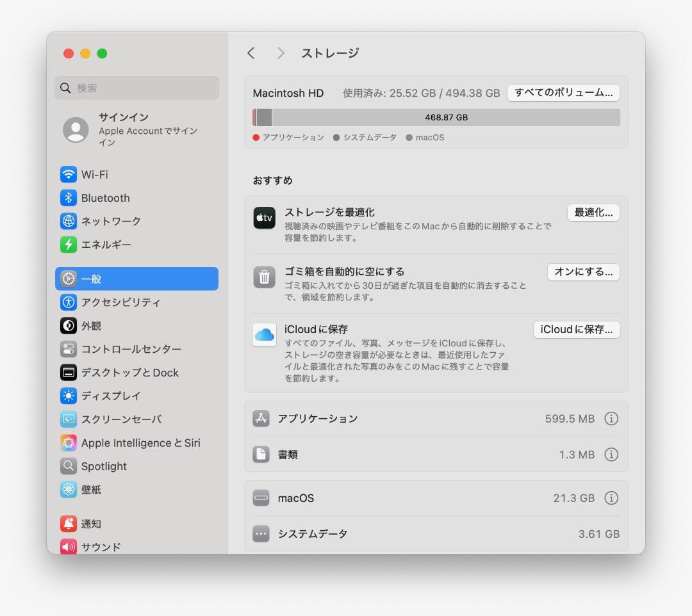Click the iCloud icon next to iCloudに保存

(x=264, y=334)
